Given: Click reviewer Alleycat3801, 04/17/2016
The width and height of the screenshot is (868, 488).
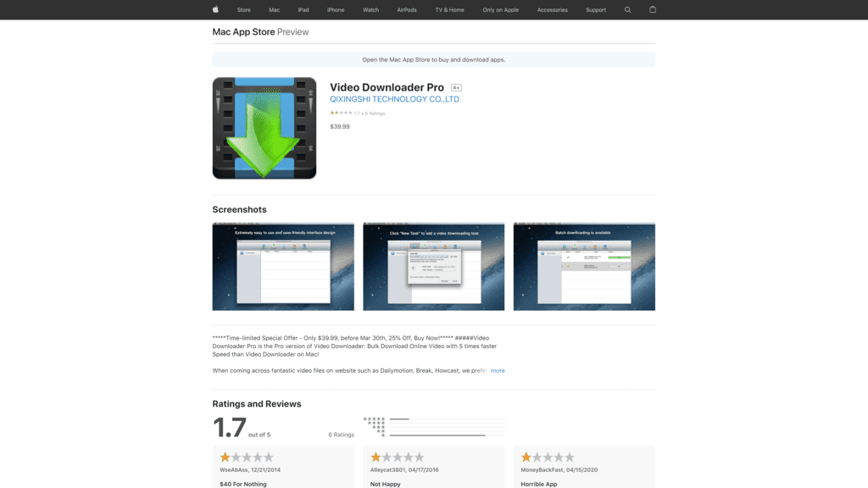Looking at the screenshot, I should [x=404, y=469].
